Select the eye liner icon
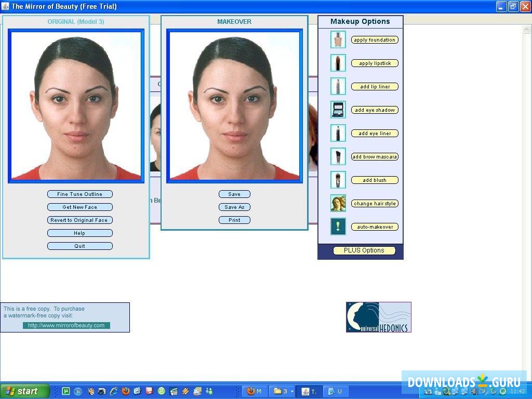 [338, 133]
